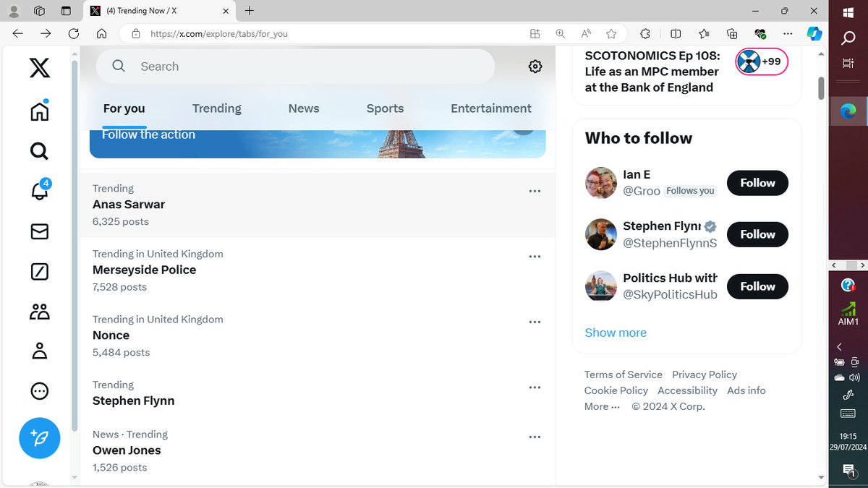This screenshot has height=488, width=868.
Task: Follow Ian E
Action: tap(757, 183)
